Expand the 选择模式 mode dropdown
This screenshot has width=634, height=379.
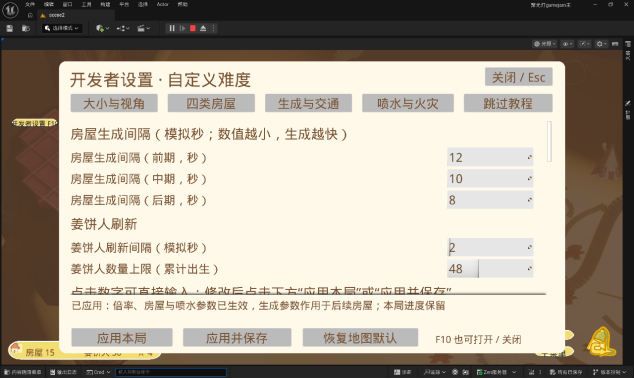pyautogui.click(x=62, y=28)
